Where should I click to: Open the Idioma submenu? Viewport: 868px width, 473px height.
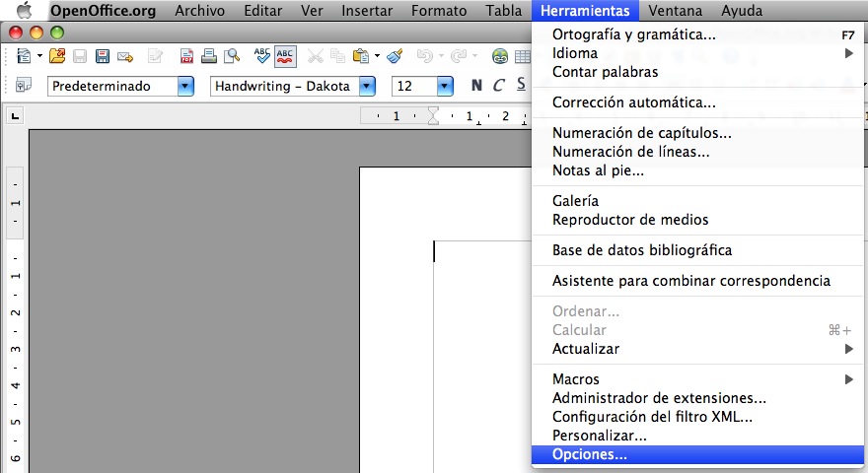click(x=697, y=53)
